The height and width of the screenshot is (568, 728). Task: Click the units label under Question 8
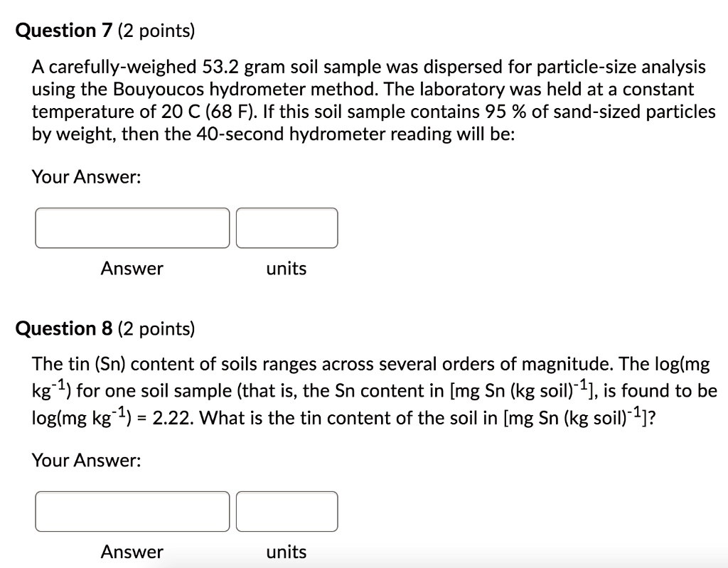(x=287, y=552)
